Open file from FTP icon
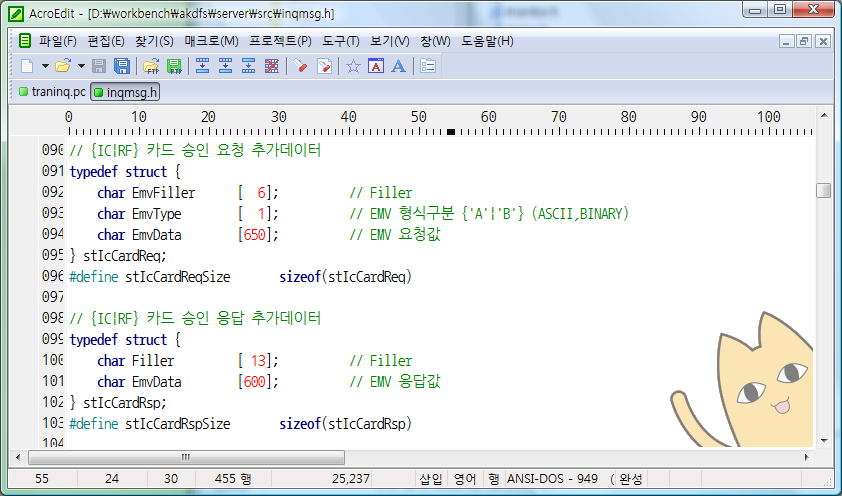Image resolution: width=842 pixels, height=496 pixels. click(151, 66)
